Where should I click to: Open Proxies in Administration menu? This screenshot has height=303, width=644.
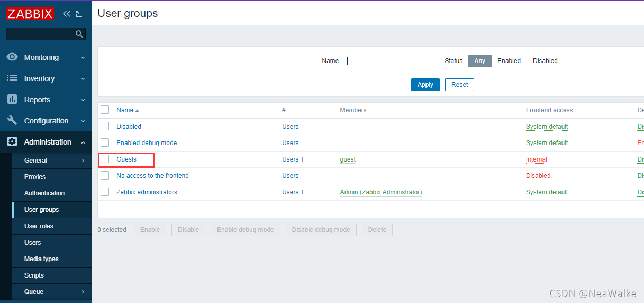(35, 177)
